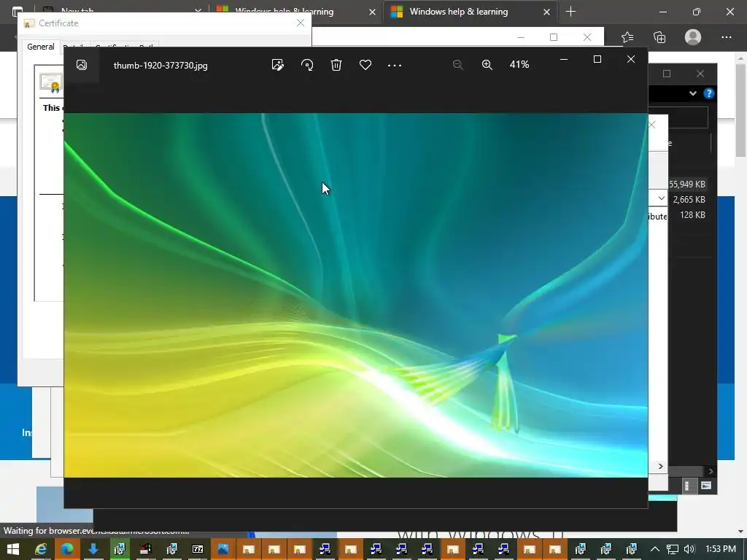Click Edge page scroll down arrow

click(x=741, y=532)
